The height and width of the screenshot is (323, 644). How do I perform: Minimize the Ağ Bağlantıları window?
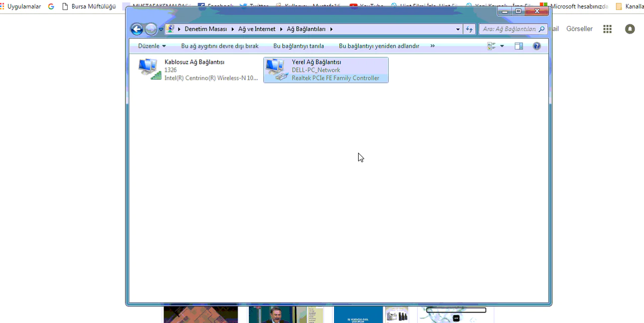[506, 11]
